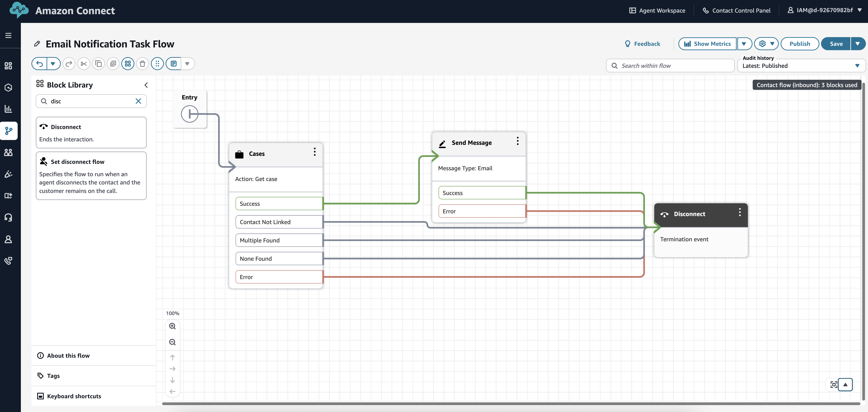Image resolution: width=868 pixels, height=412 pixels.
Task: Open the Analytics section in the sidebar
Action: (8, 108)
